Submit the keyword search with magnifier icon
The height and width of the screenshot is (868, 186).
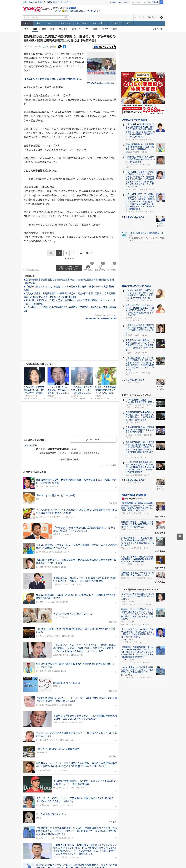pyautogui.click(x=66, y=18)
